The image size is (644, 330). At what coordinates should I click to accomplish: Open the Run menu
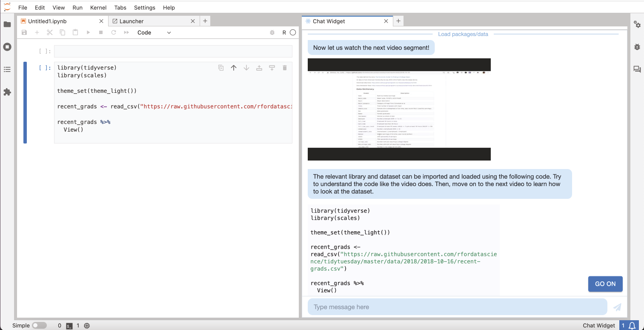pyautogui.click(x=77, y=8)
